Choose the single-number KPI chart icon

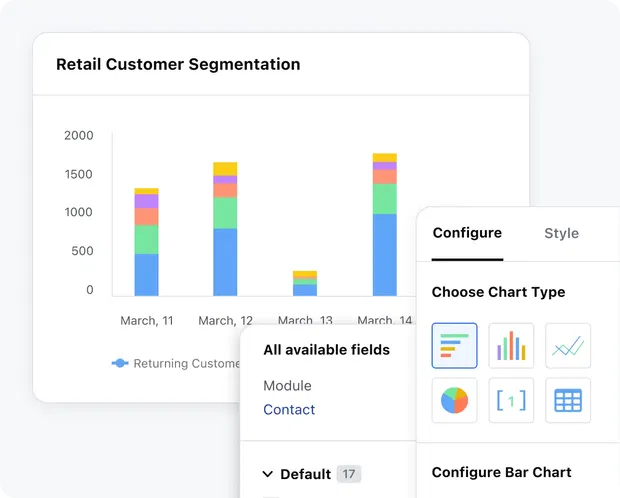click(x=511, y=401)
